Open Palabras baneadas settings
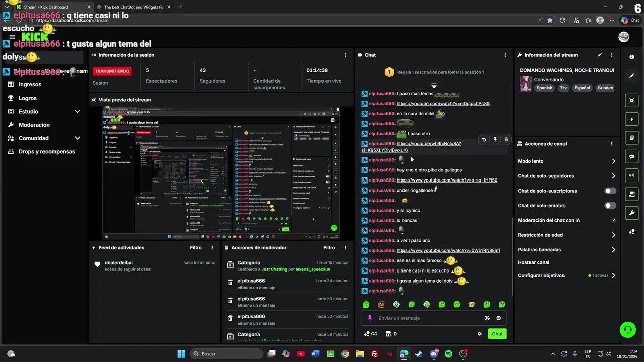 (567, 250)
